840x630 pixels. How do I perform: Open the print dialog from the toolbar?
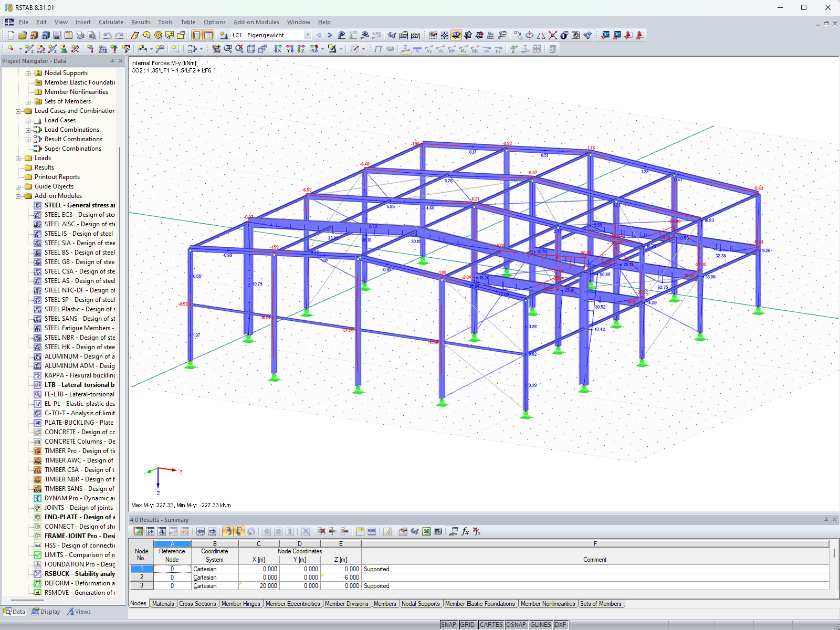coord(79,35)
